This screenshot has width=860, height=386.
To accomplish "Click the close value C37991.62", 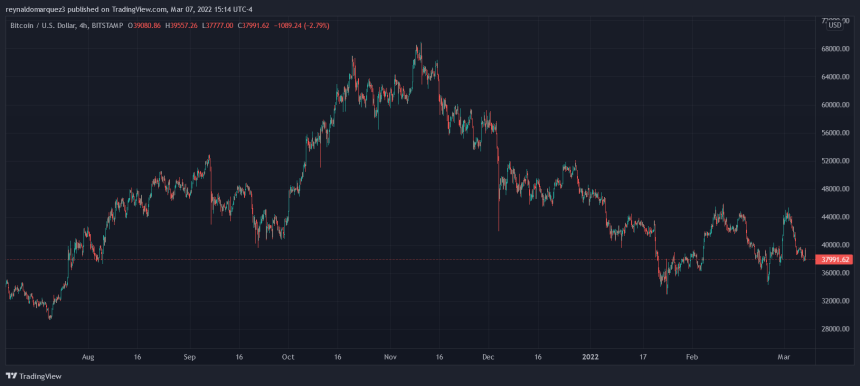I will tap(254, 25).
